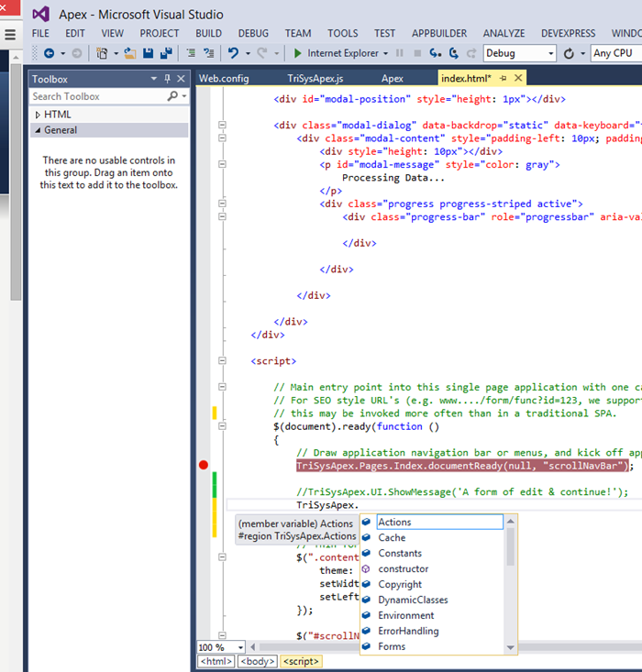This screenshot has width=642, height=672.
Task: Open the Internet Explorer browser dropdown arrow
Action: [x=385, y=53]
